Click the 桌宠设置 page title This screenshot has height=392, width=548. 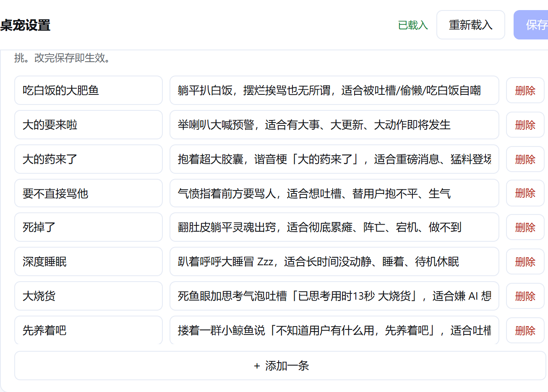[25, 25]
